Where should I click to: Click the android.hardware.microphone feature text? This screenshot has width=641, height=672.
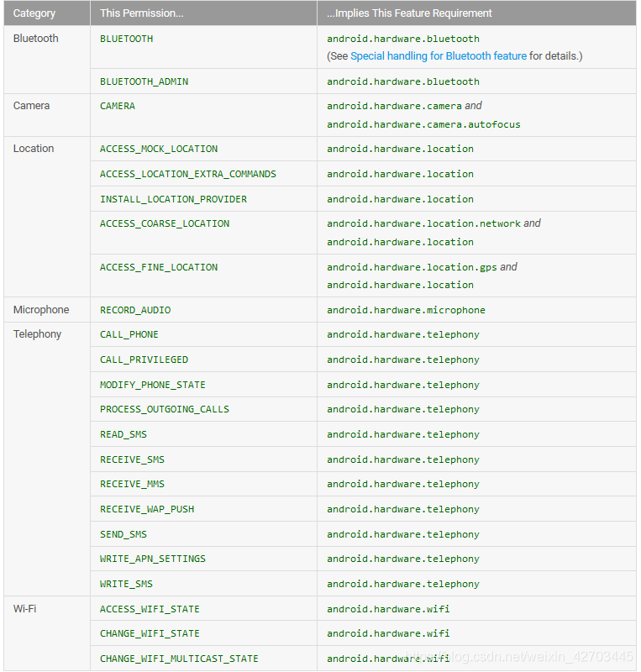406,310
